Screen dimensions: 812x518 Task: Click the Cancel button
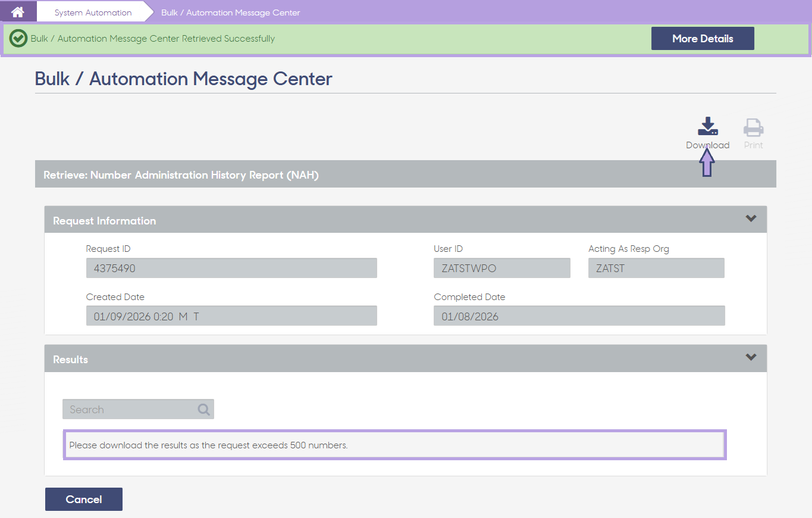[x=84, y=500]
